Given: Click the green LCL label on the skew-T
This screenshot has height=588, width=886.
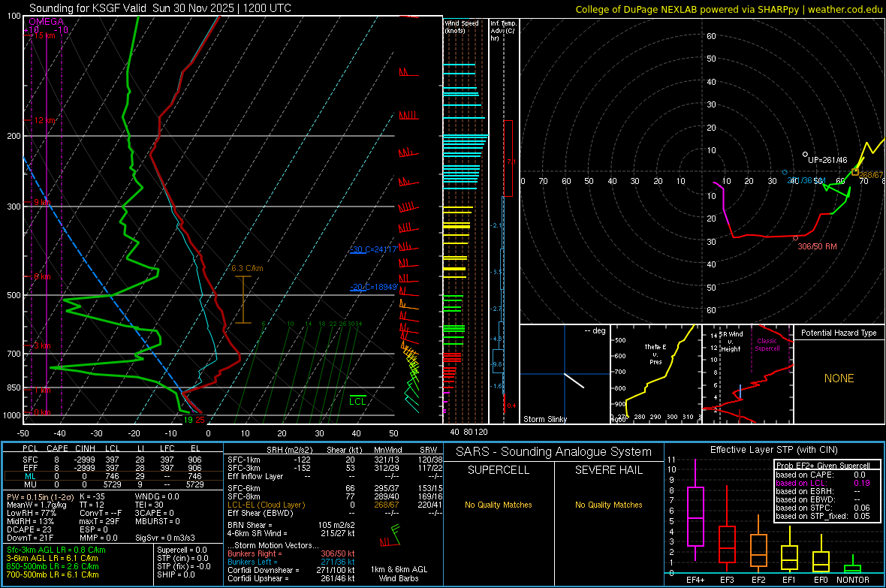Looking at the screenshot, I should 357,402.
